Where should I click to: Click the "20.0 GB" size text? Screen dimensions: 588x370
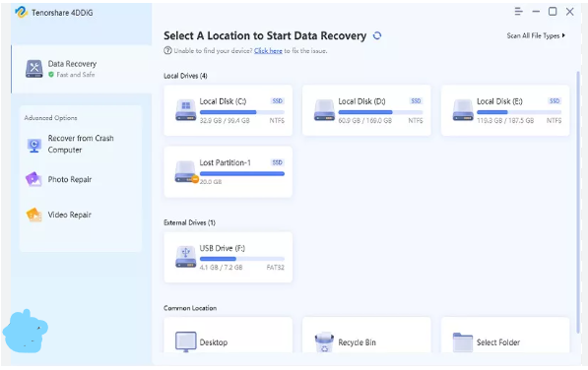(211, 182)
